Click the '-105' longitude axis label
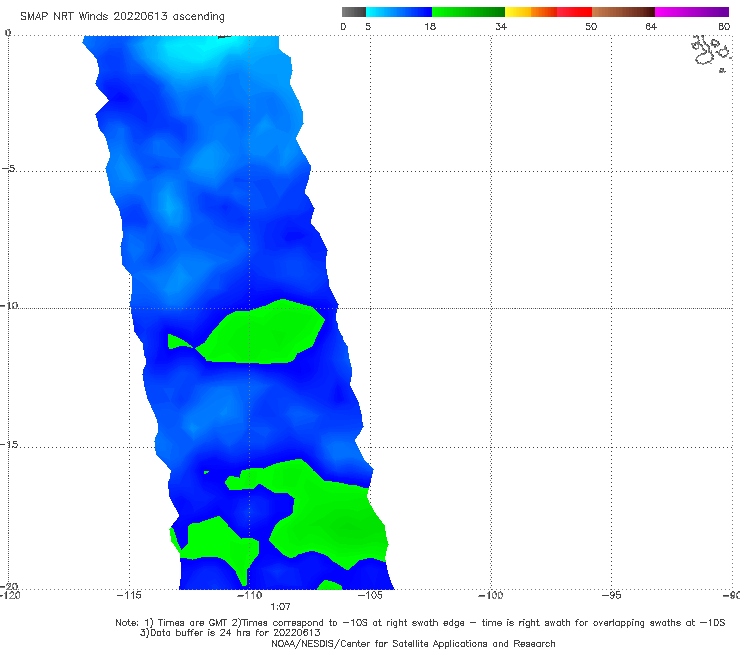This screenshot has height=650, width=740. (370, 595)
